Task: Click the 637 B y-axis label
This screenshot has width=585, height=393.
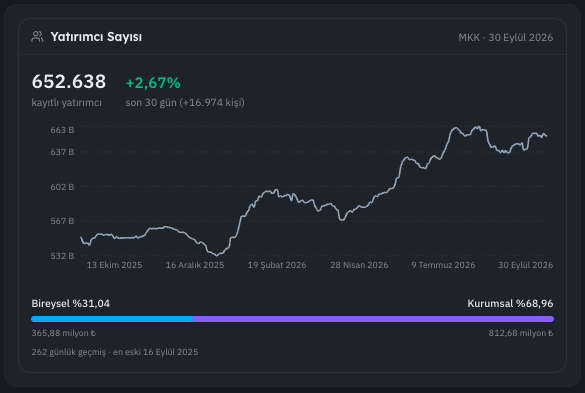Action: 62,152
